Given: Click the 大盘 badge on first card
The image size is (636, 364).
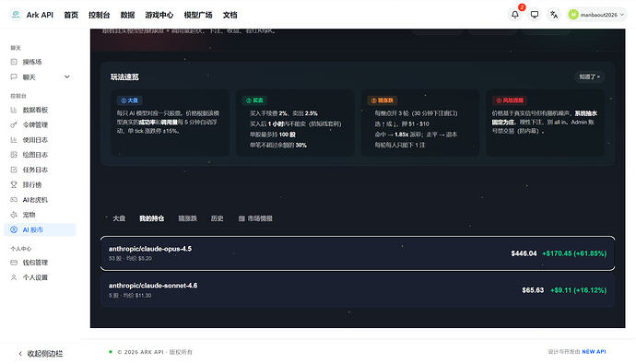Looking at the screenshot, I should coord(129,100).
